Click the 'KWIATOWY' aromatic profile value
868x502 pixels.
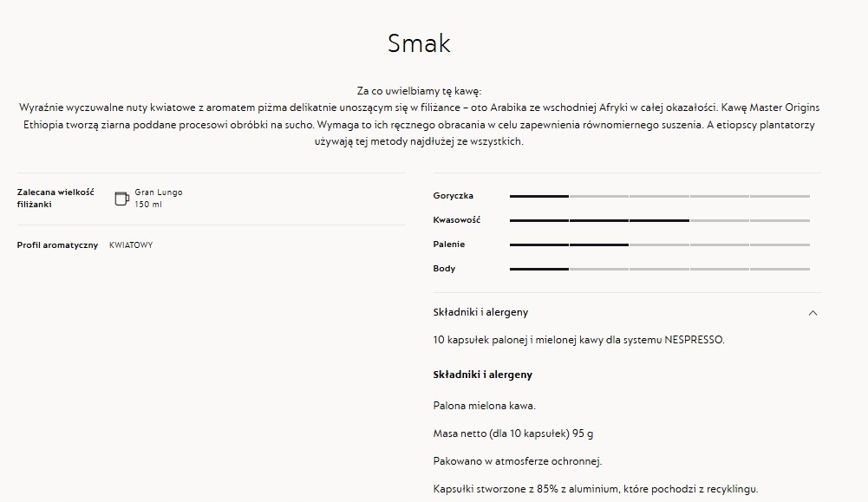click(131, 245)
